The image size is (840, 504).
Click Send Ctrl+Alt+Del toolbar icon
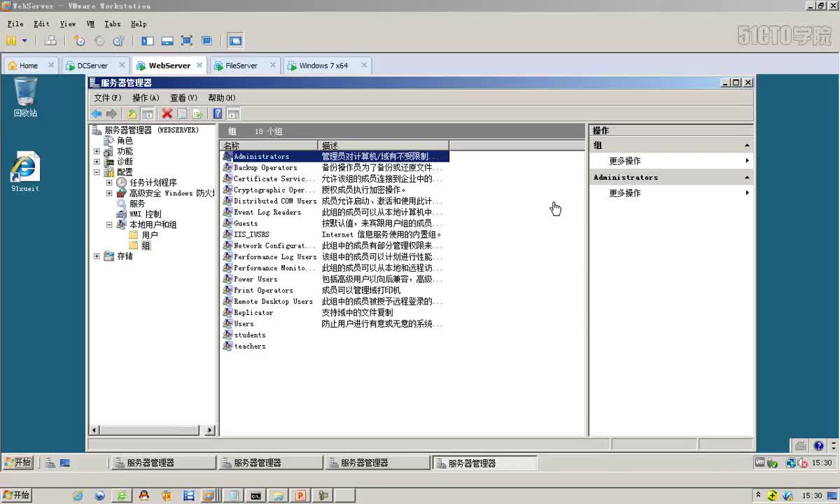tap(50, 41)
